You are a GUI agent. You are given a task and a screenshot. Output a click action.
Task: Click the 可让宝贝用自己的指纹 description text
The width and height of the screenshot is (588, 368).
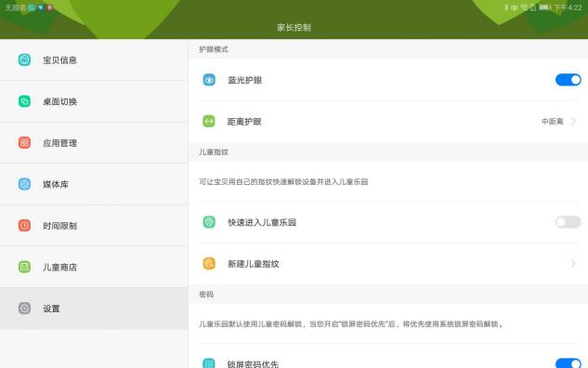(x=283, y=181)
